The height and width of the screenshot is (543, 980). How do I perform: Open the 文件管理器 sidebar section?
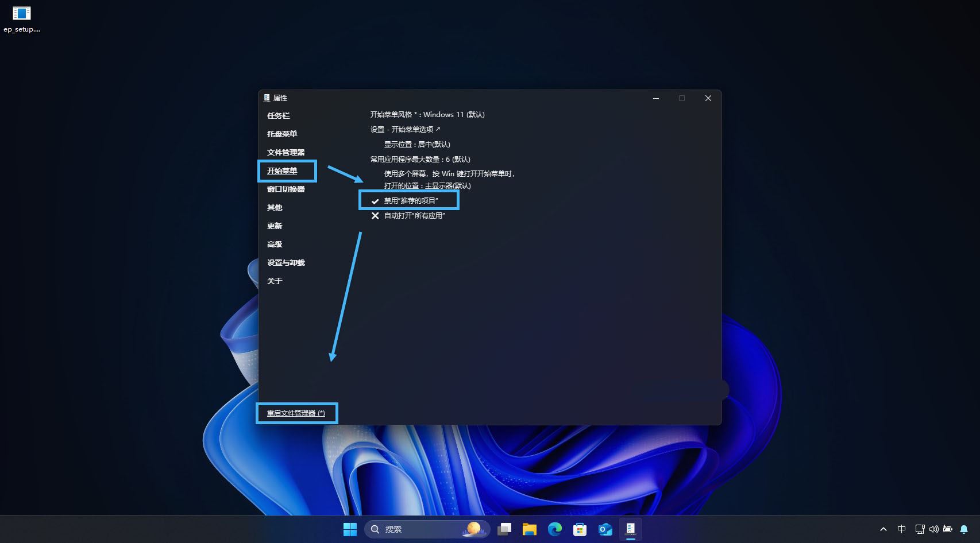[x=285, y=153]
